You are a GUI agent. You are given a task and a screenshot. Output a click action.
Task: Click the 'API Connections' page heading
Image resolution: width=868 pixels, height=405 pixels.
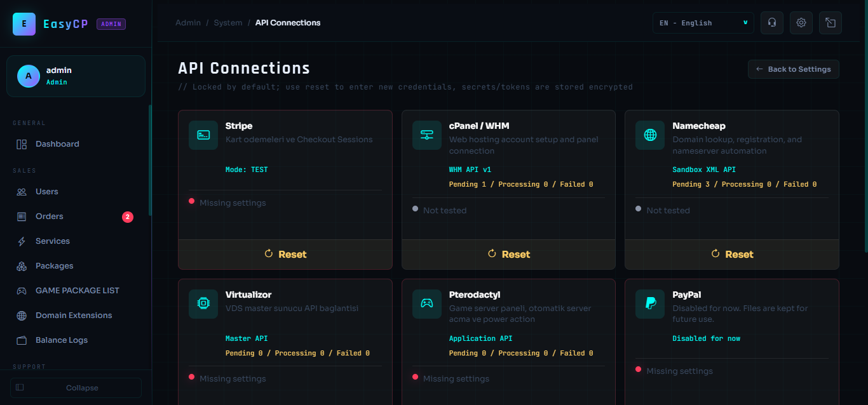click(244, 69)
